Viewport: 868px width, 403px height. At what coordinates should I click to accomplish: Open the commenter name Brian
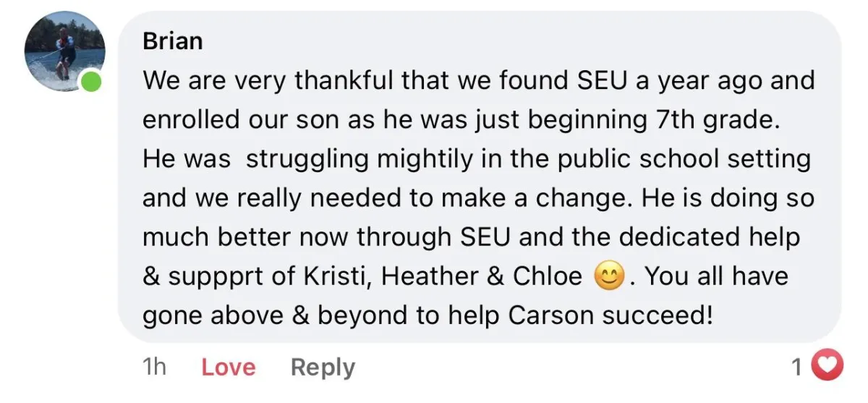tap(173, 41)
